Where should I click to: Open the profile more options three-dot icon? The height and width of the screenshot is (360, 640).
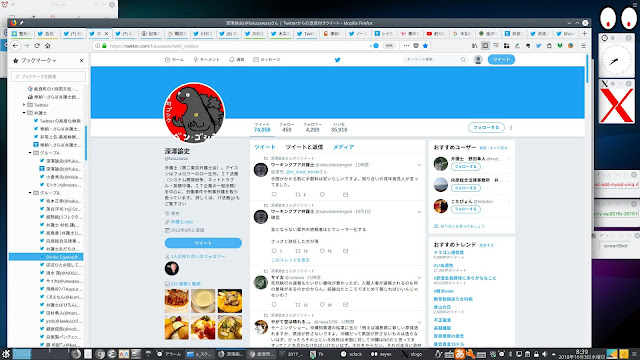pos(511,127)
